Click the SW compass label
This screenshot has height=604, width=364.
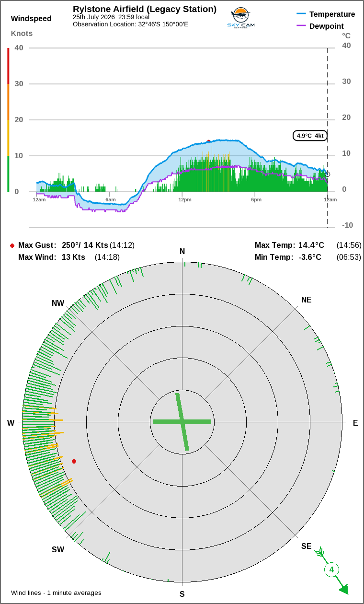(x=58, y=550)
